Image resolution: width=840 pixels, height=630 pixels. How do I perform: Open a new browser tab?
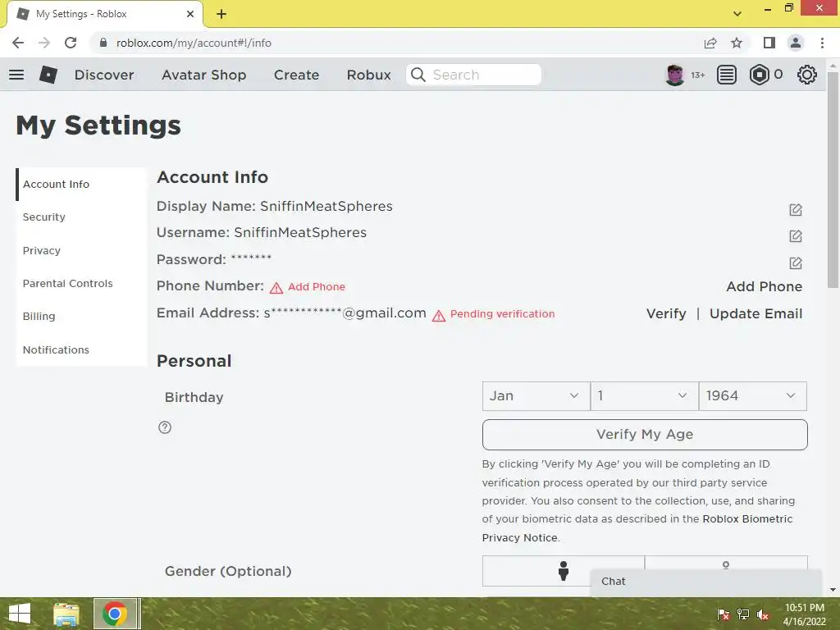pos(221,14)
